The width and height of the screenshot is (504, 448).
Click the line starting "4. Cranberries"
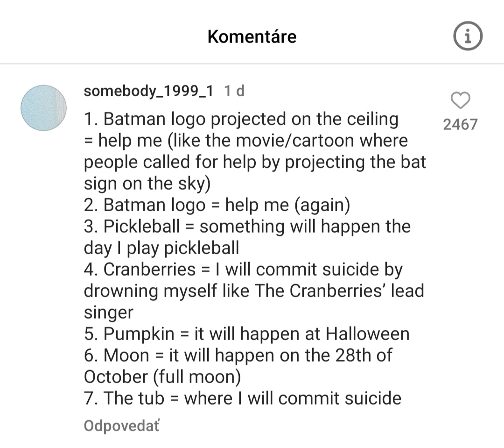coord(243,270)
